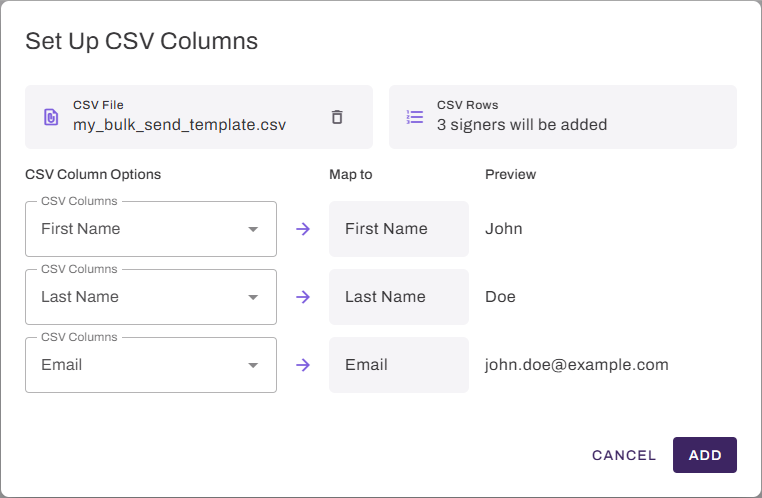Click the CSV Rows list icon
Viewport: 762px width, 498px height.
[x=415, y=117]
